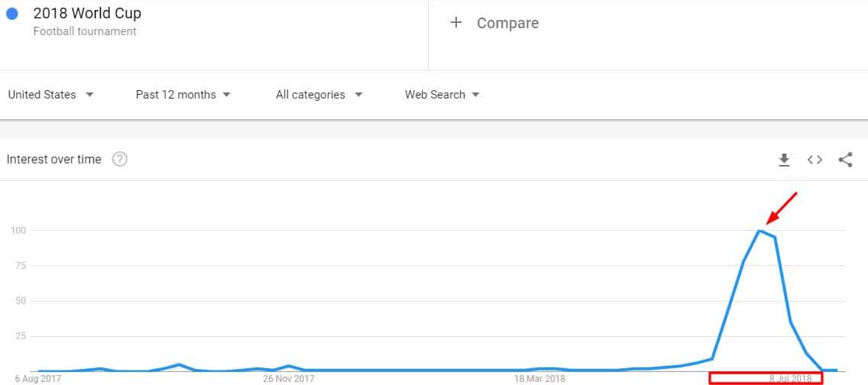Open the help icon beside Interest over time
868x385 pixels.
(x=119, y=160)
